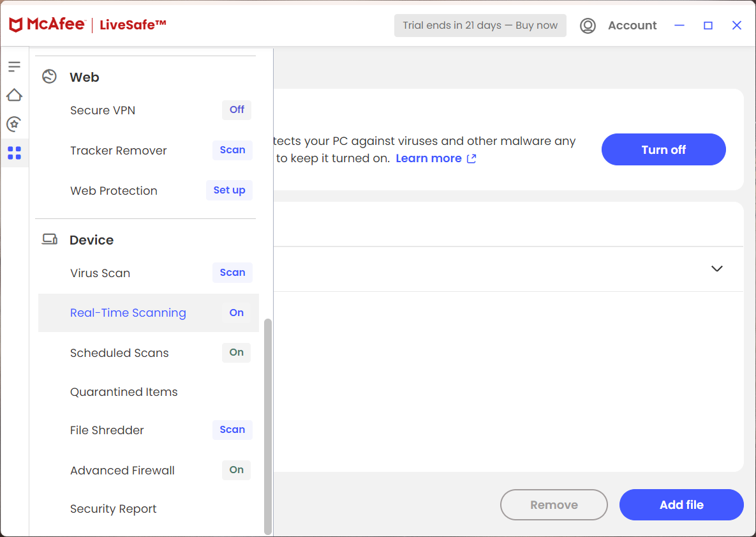Screen dimensions: 756x537
Task: Click the Add file button
Action: 681,504
